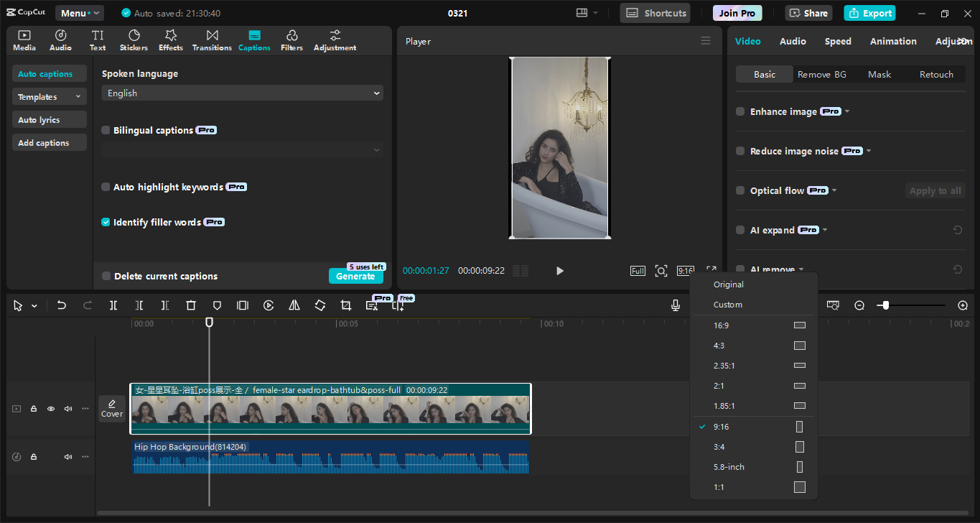Click the Crop icon in the timeline toolbar
This screenshot has width=980, height=523.
point(345,305)
